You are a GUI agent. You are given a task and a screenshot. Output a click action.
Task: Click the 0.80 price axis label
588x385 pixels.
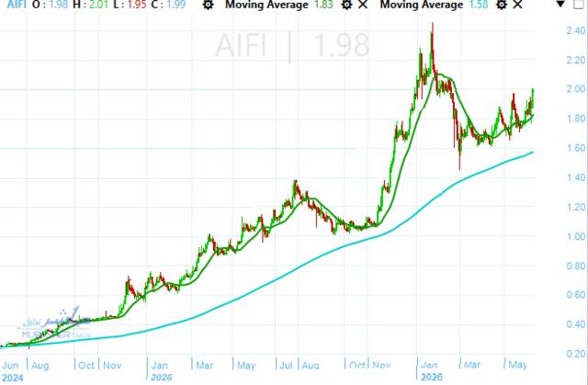(x=576, y=266)
